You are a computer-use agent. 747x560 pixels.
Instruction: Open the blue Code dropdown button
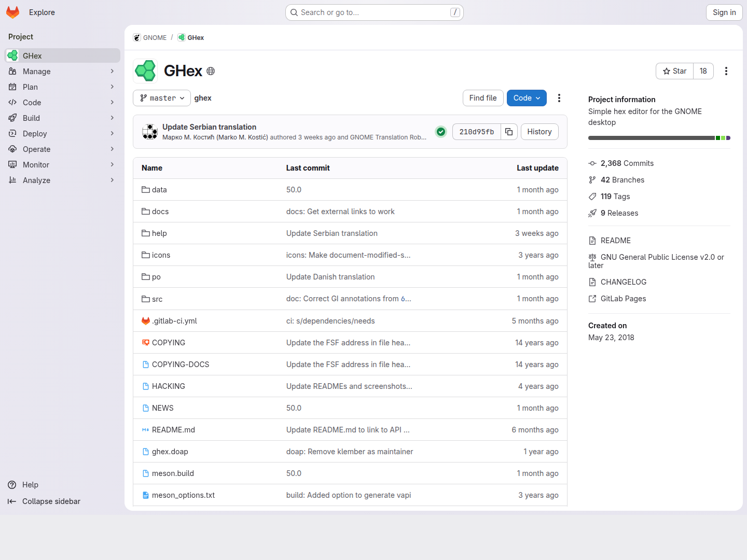527,98
